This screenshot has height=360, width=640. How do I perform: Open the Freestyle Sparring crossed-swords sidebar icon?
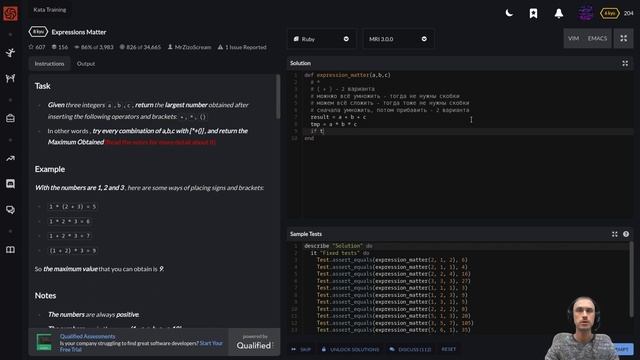point(10,78)
